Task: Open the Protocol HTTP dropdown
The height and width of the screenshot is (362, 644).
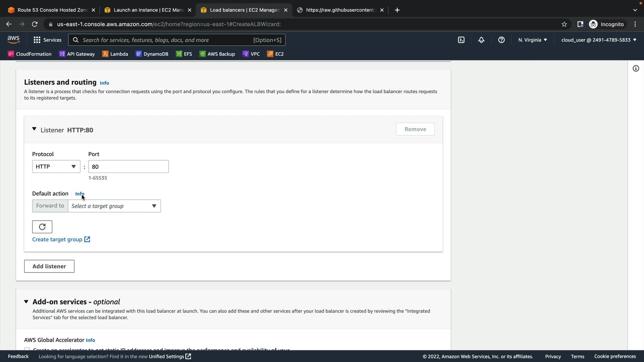Action: 56,167
